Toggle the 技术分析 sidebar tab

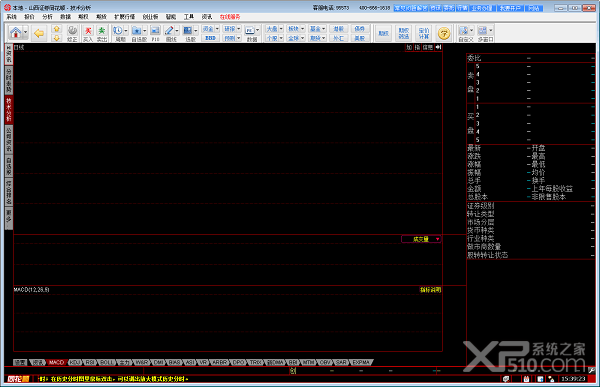tap(8, 109)
